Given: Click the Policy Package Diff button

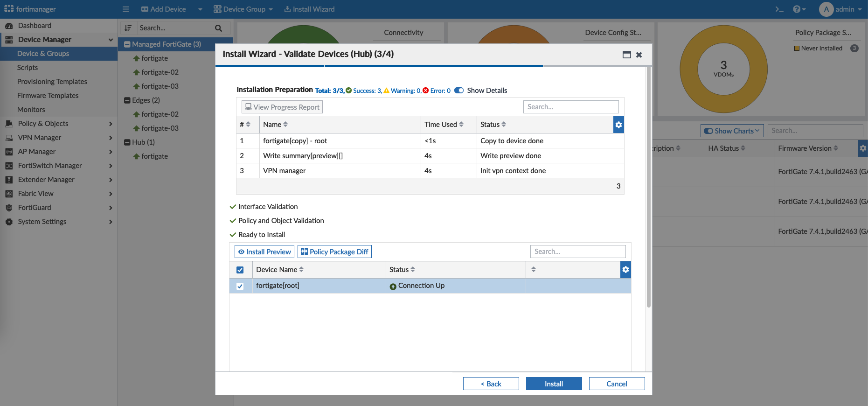Looking at the screenshot, I should pyautogui.click(x=334, y=252).
